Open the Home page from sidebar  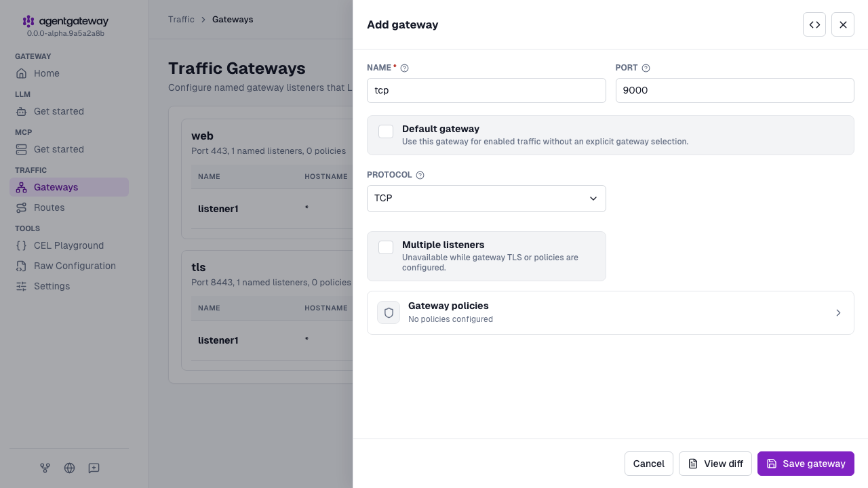pyautogui.click(x=69, y=73)
